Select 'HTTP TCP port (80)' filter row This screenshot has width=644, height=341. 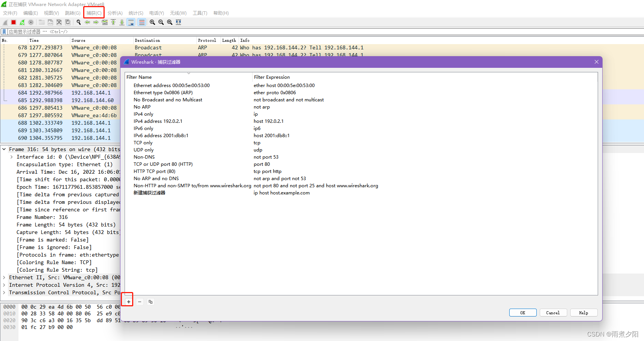coord(154,171)
